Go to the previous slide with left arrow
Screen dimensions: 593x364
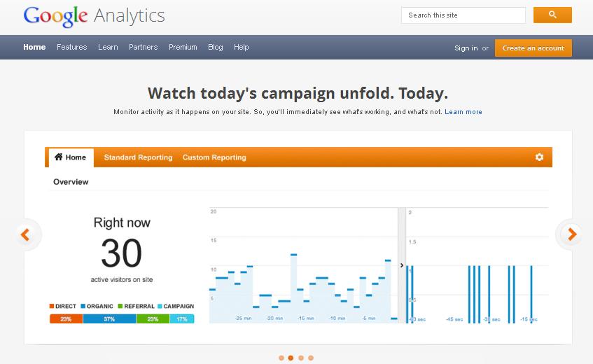25,234
